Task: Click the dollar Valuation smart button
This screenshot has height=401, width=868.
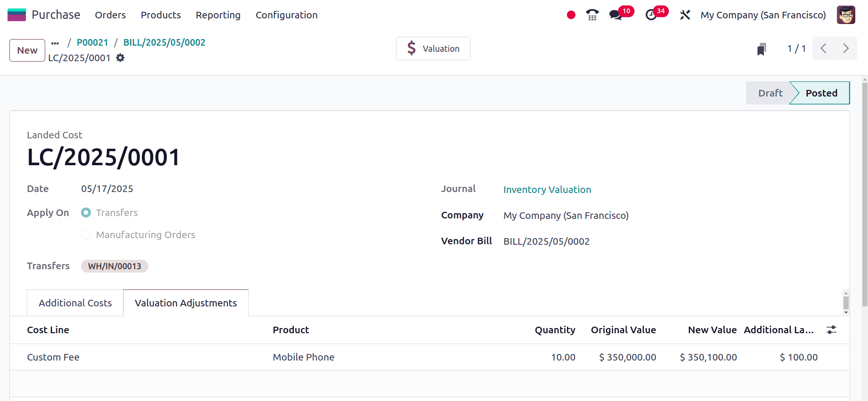Action: pyautogui.click(x=433, y=48)
